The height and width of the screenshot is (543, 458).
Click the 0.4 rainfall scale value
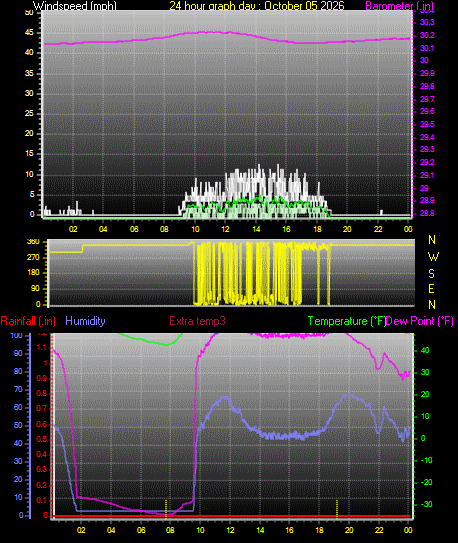tap(42, 454)
